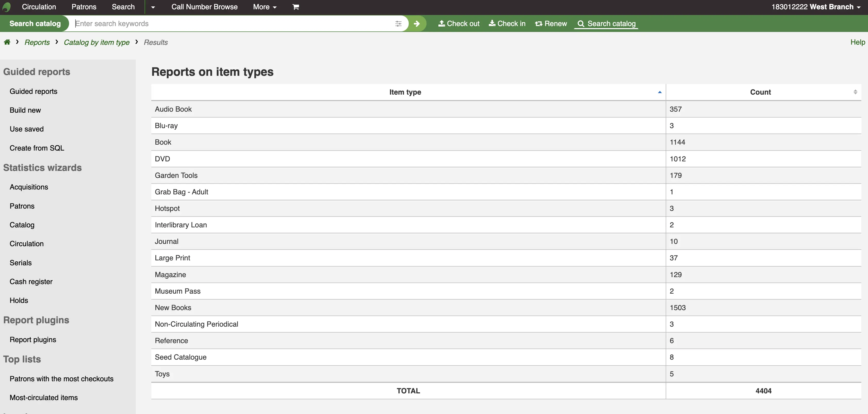Select the Reference row
Viewport: 868px width, 414px height.
tap(506, 341)
